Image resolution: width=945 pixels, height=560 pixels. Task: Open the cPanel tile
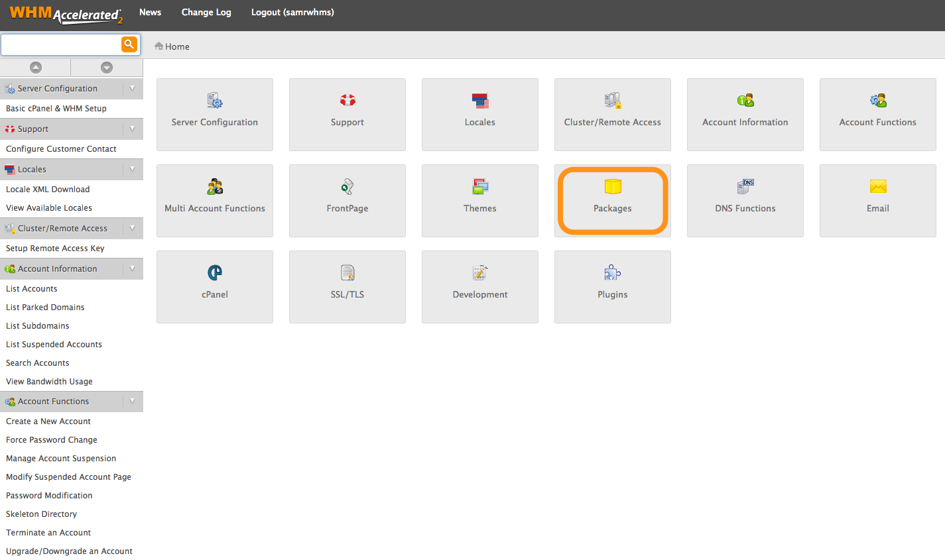point(215,287)
